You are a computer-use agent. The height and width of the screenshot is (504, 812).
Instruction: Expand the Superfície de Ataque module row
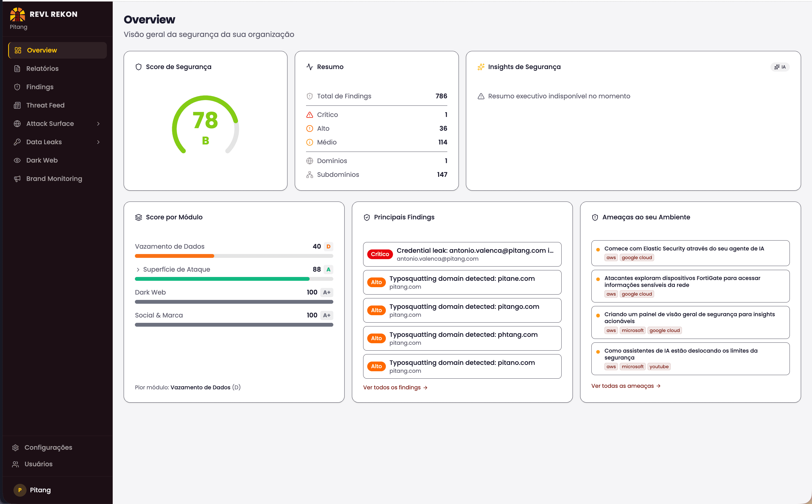click(138, 269)
